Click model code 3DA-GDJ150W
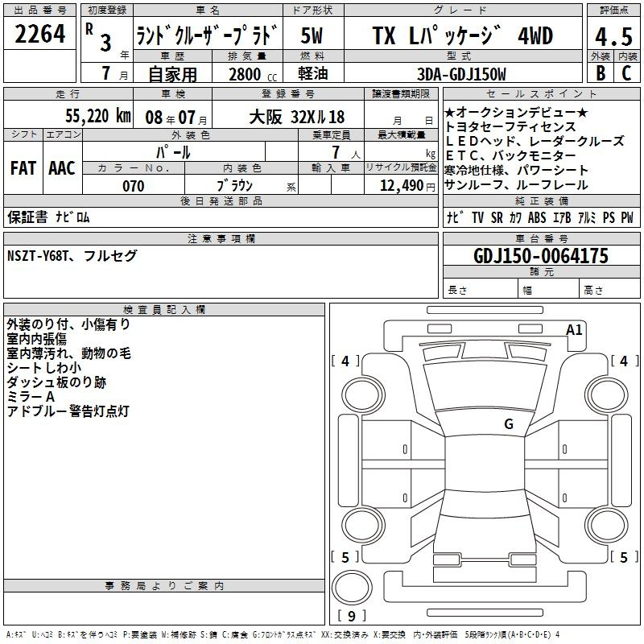Viewport: 644px width, 644px height. (x=461, y=74)
